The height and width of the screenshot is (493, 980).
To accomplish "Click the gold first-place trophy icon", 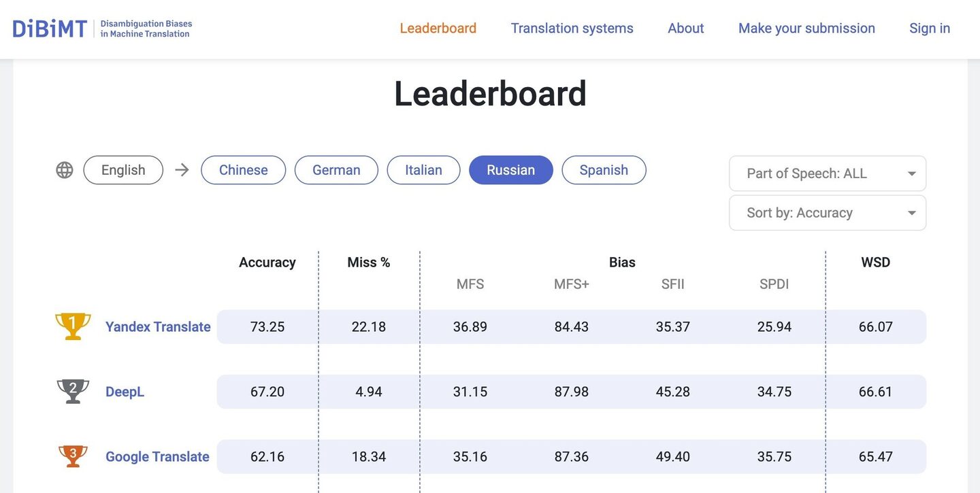I will [73, 326].
